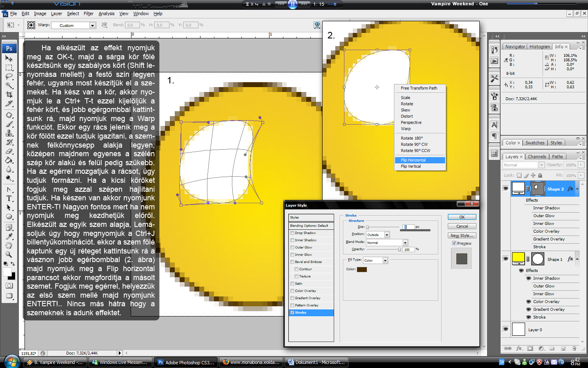Click the stroke Color swatch

click(362, 269)
